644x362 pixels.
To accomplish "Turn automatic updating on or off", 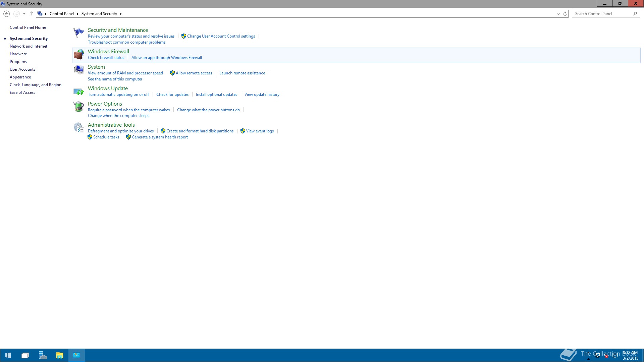I will (x=118, y=95).
